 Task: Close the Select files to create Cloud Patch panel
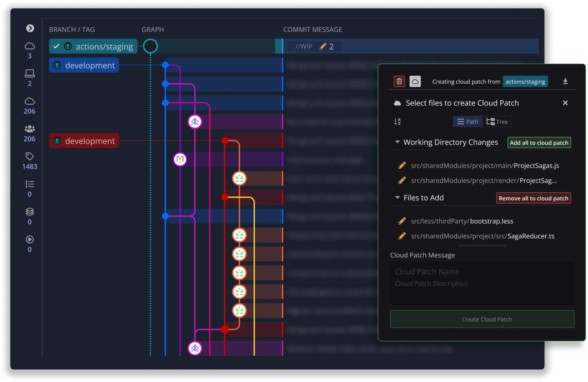(x=565, y=103)
